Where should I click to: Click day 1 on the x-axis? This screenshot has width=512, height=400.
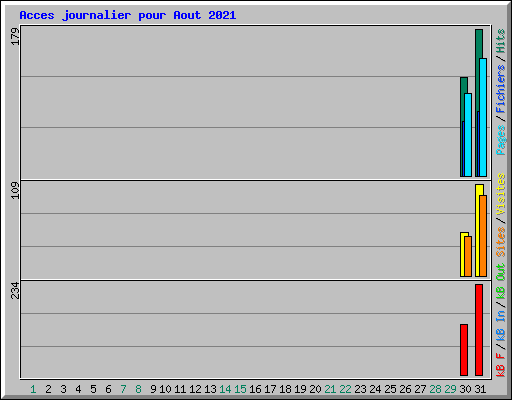[x=33, y=389]
